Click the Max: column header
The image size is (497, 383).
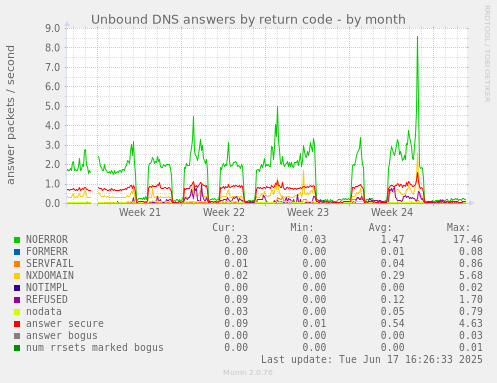coord(458,227)
